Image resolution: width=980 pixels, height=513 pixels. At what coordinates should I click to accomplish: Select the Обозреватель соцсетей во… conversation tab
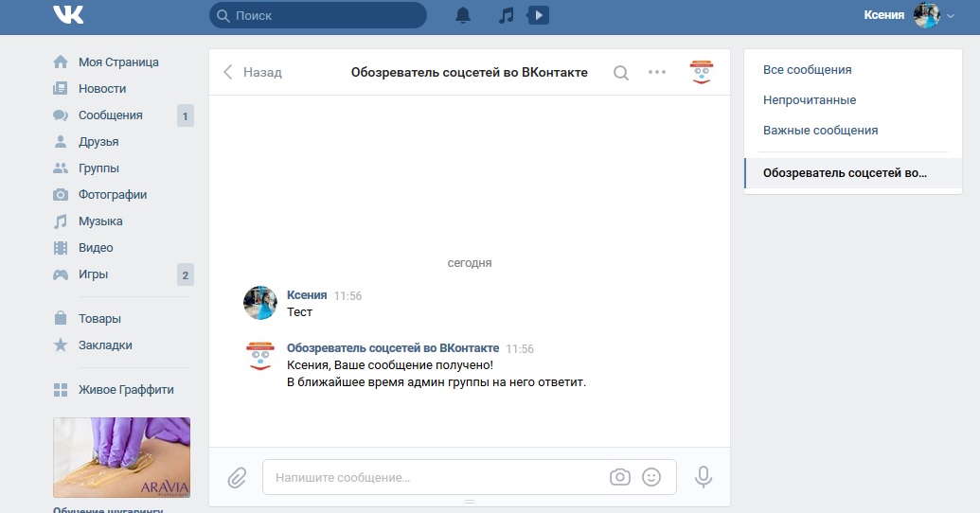tap(853, 173)
